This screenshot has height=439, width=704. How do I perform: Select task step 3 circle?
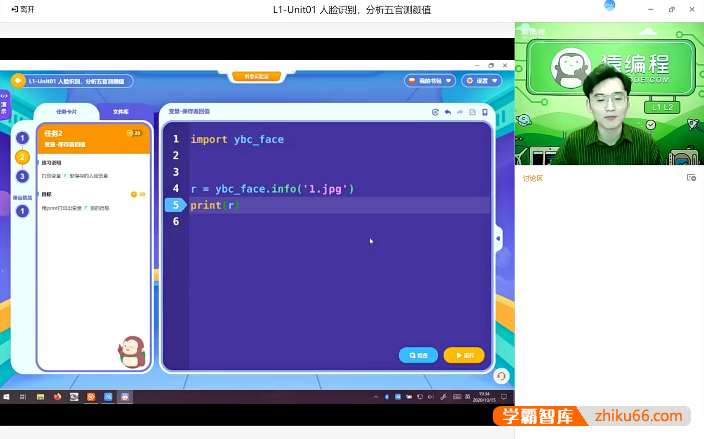(x=22, y=176)
